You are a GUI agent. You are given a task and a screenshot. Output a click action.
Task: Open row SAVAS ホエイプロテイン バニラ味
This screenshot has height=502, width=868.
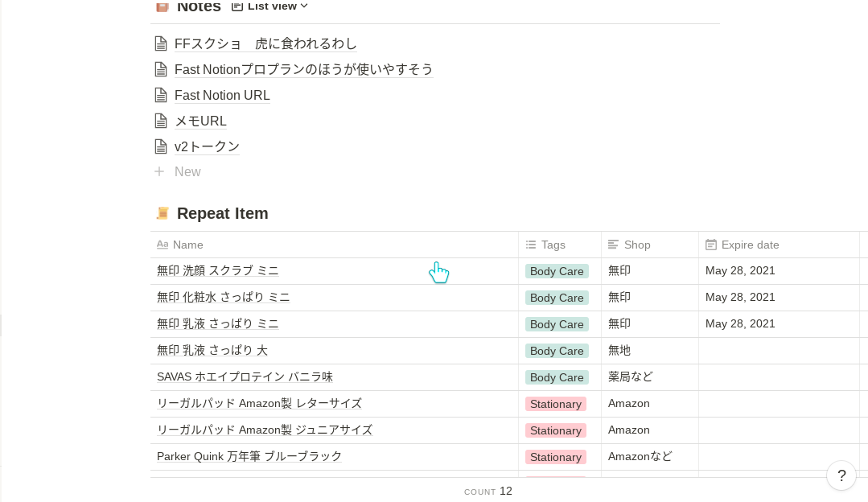tap(245, 377)
